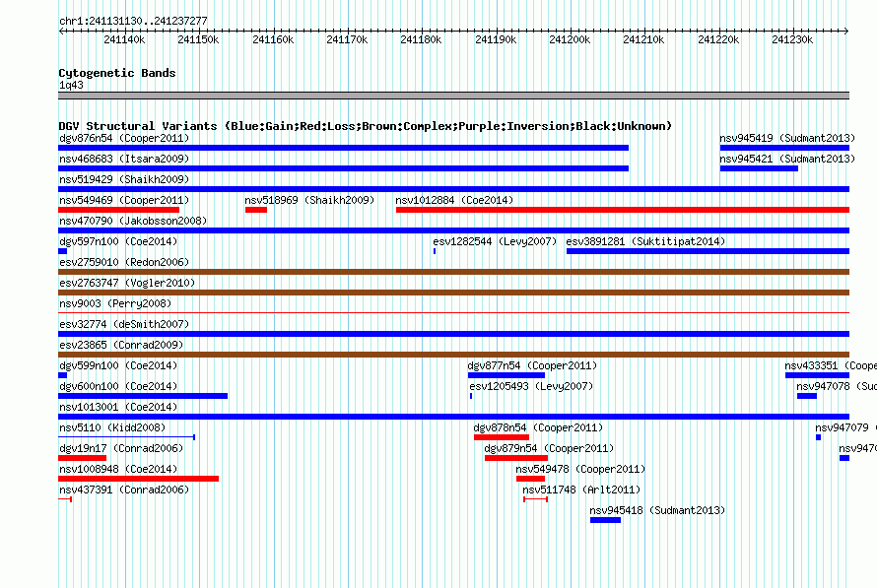This screenshot has width=877, height=588.
Task: Click nsv5110 (Kidd2008) label
Action: click(x=112, y=427)
